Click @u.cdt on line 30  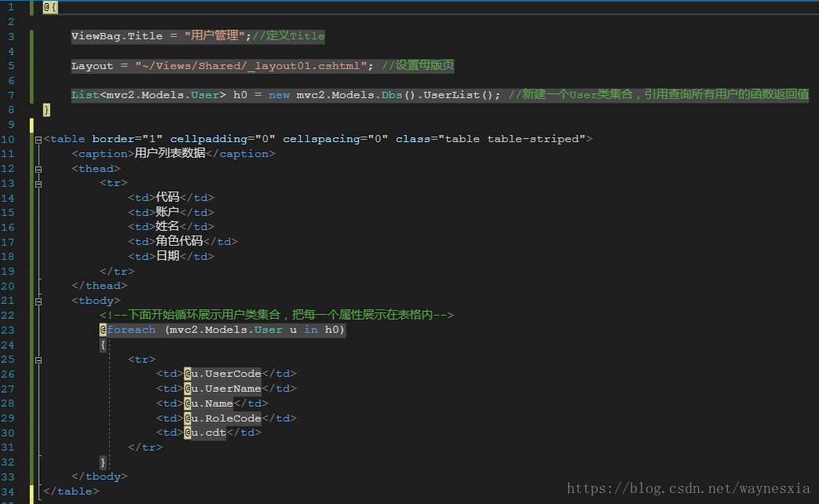205,433
